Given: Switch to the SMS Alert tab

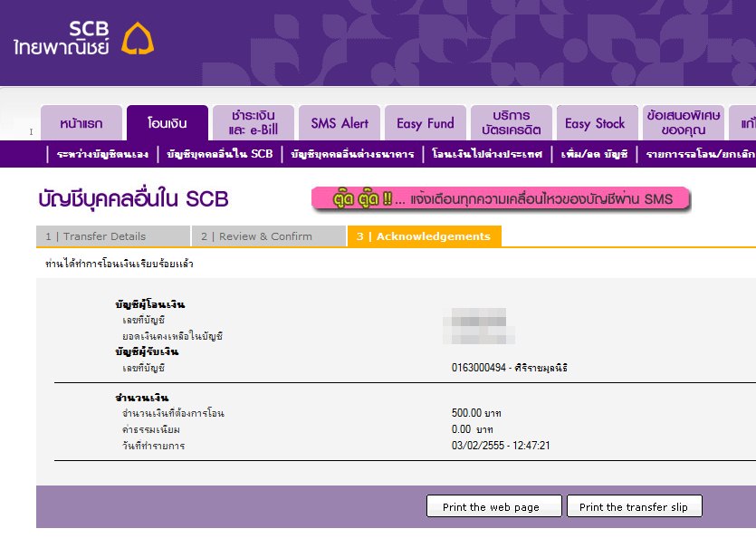Looking at the screenshot, I should 340,123.
